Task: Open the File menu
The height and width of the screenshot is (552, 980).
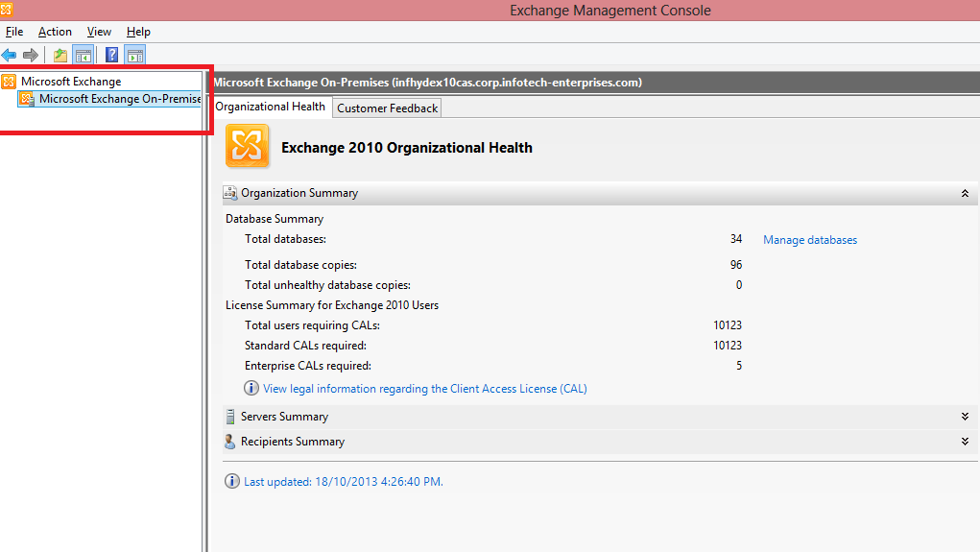Action: tap(14, 32)
